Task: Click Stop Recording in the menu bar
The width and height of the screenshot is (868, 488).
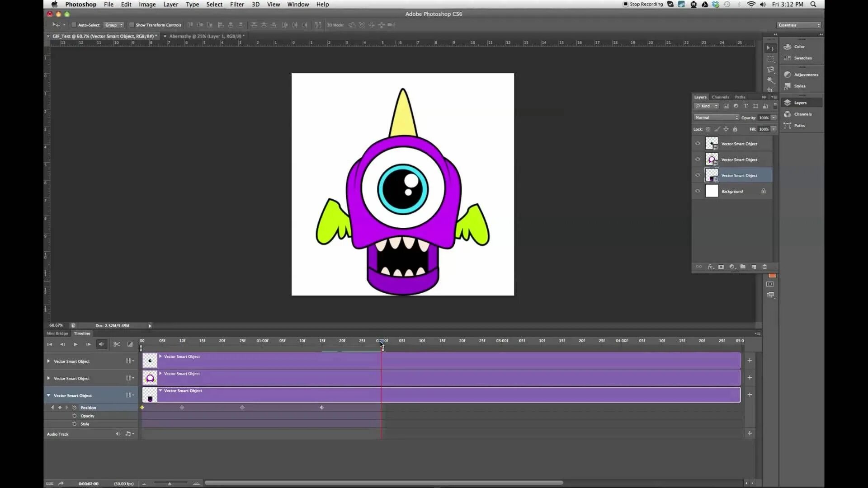Action: pyautogui.click(x=643, y=5)
